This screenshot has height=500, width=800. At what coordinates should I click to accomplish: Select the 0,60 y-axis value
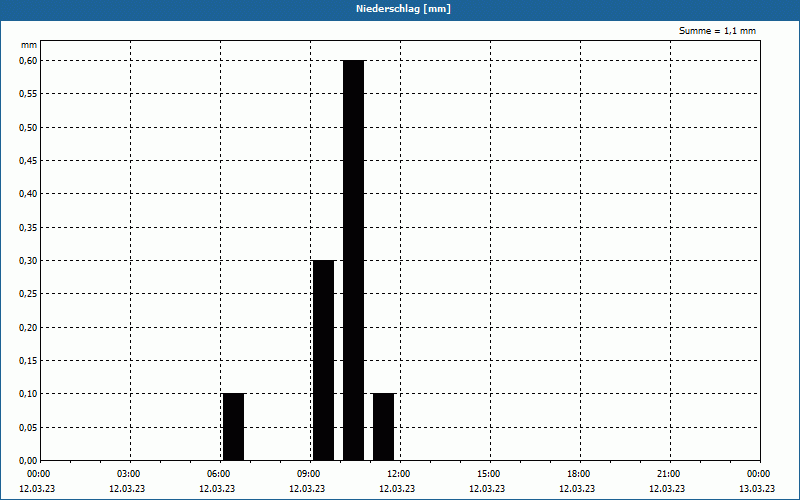pyautogui.click(x=28, y=61)
